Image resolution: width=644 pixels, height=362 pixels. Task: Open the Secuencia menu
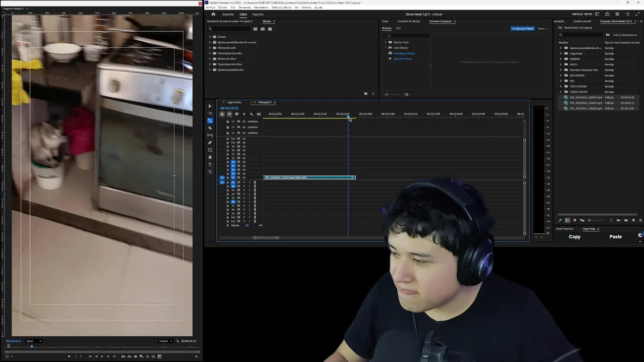[x=245, y=8]
